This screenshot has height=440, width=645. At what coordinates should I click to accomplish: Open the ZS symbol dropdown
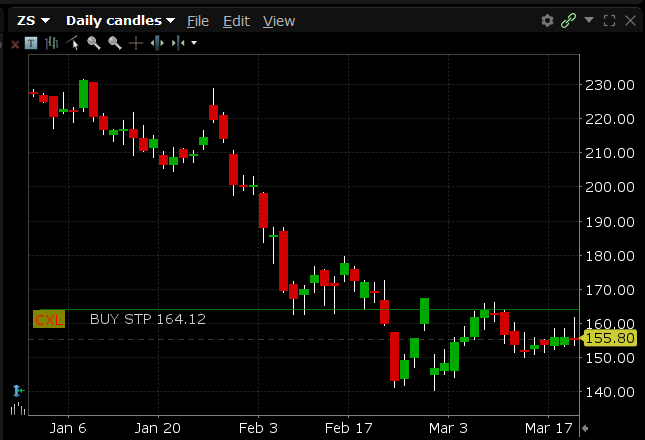pyautogui.click(x=33, y=21)
